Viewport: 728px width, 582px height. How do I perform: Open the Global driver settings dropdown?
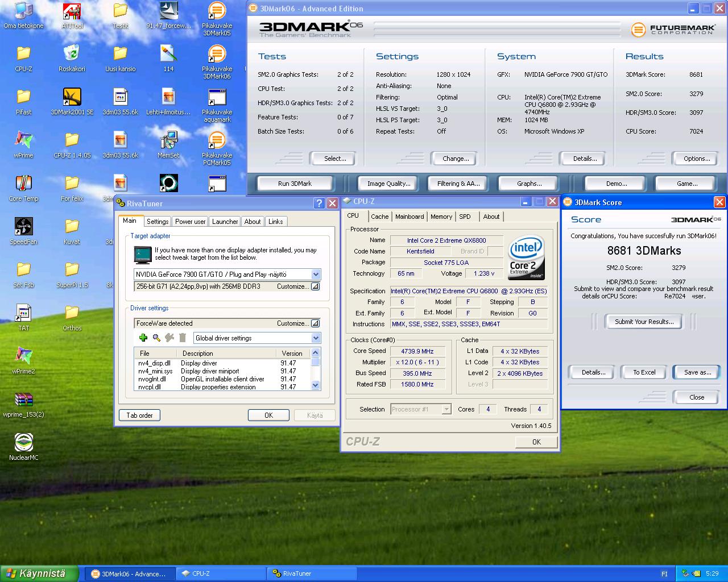(x=316, y=338)
